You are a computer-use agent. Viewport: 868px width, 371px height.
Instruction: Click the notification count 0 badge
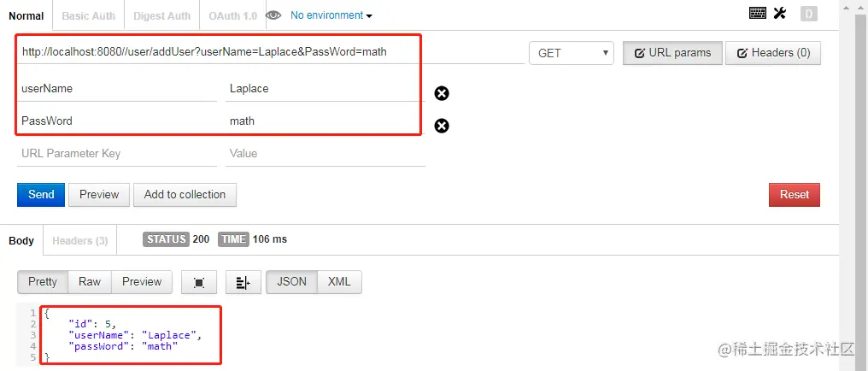(x=809, y=14)
